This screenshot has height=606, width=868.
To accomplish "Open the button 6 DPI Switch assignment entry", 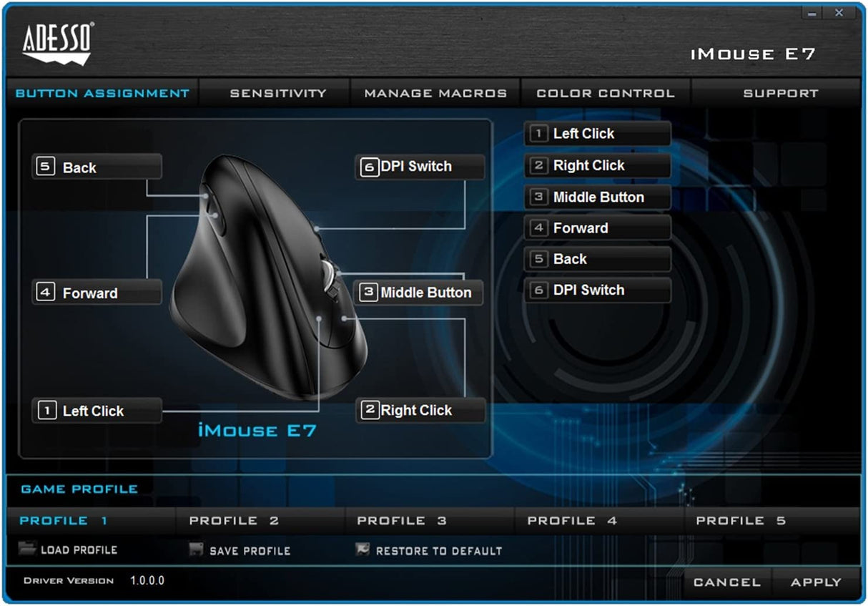I will [597, 290].
